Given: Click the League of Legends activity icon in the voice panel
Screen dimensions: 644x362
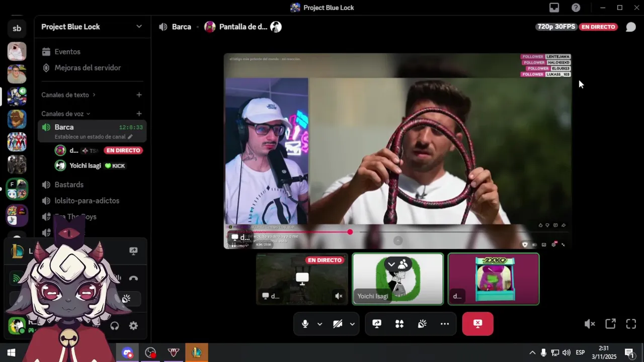Looking at the screenshot, I should click(x=18, y=251).
